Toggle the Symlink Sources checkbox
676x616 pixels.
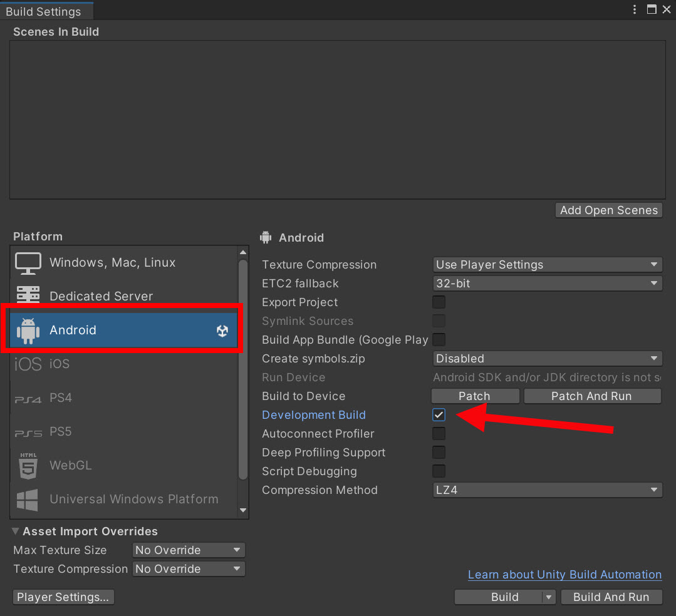point(439,321)
